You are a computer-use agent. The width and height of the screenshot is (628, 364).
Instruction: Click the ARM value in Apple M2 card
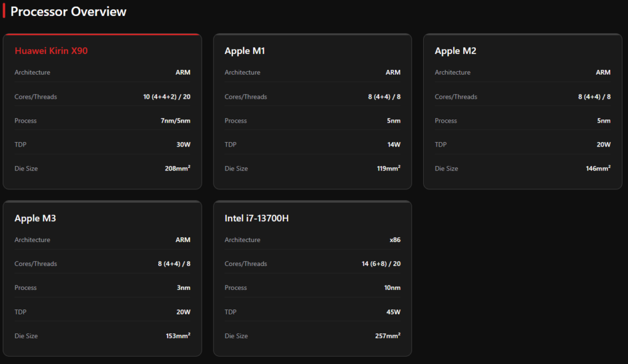603,72
